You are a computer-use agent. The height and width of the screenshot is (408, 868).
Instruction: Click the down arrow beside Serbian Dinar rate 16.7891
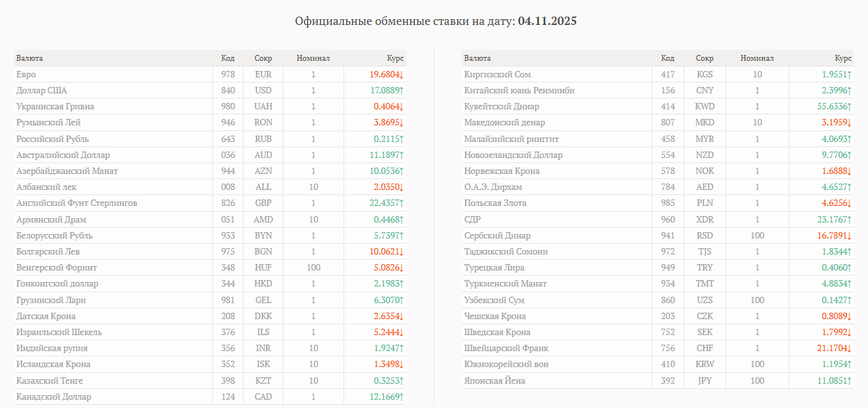point(850,236)
